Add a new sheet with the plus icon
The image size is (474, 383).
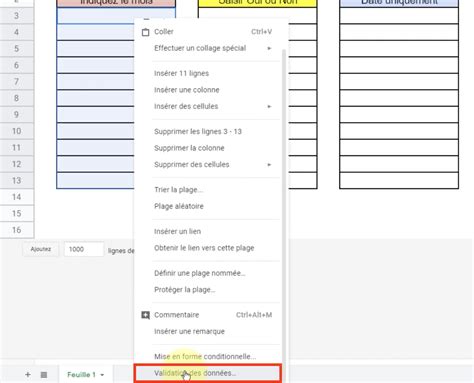click(x=28, y=375)
